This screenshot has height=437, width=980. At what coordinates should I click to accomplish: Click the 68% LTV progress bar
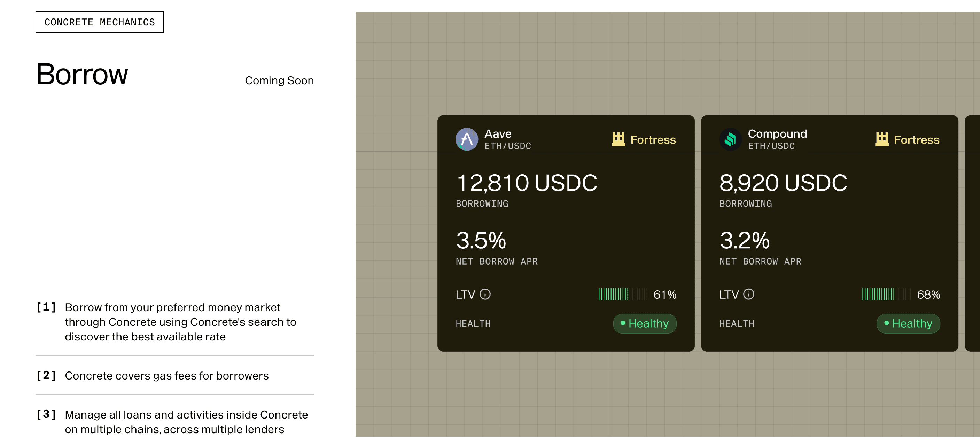(x=886, y=294)
